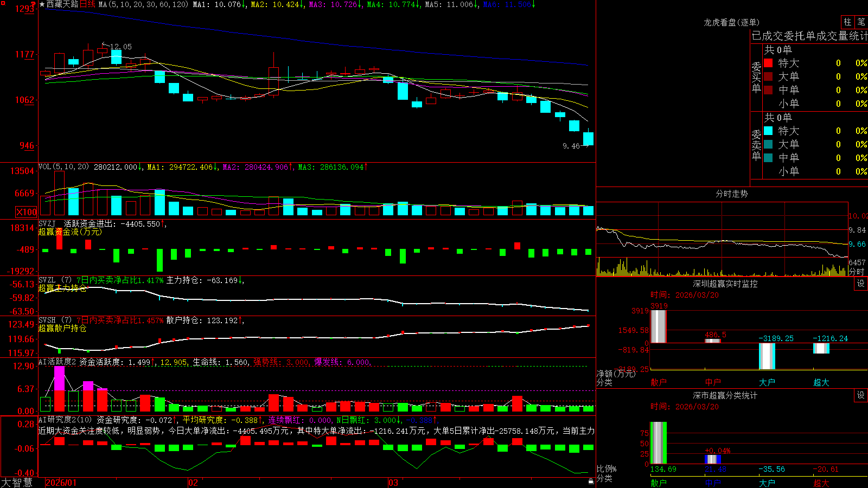
Task: Click teal swatch for sell 中单
Action: coord(768,158)
